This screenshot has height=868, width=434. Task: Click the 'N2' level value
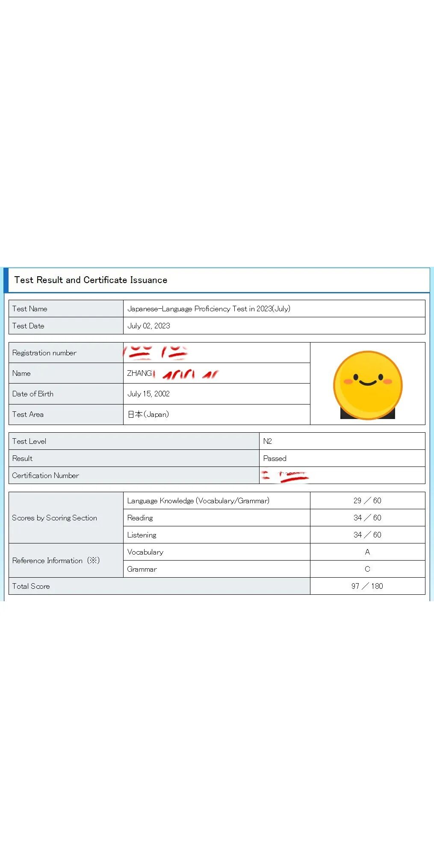pyautogui.click(x=268, y=441)
